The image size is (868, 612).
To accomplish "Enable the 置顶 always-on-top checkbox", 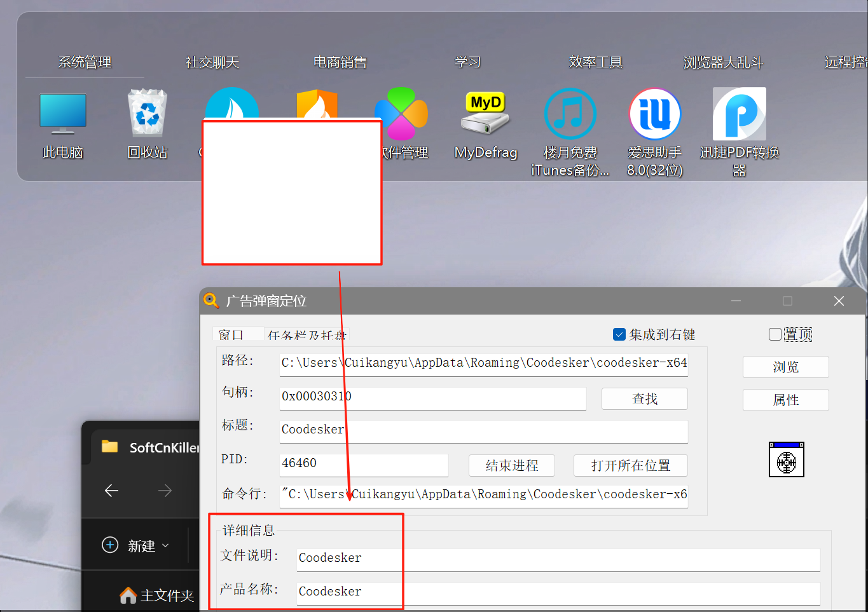I will 775,334.
